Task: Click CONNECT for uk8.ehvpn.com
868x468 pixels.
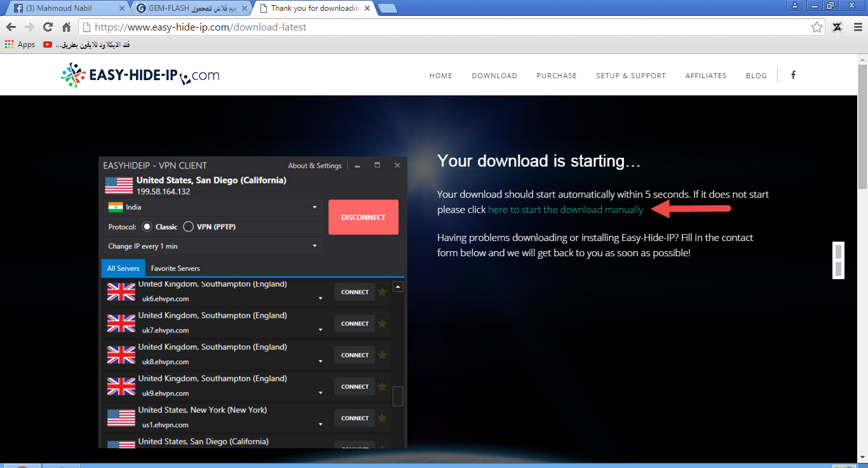Action: [355, 355]
